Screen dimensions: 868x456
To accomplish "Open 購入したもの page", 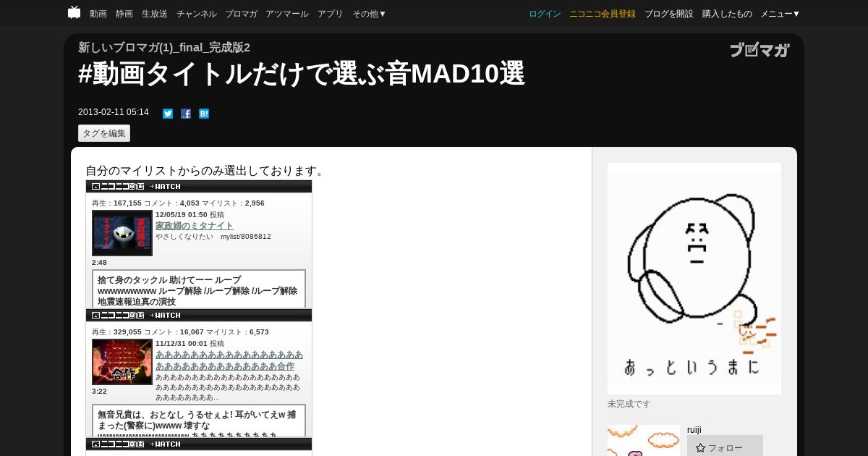I will [x=727, y=14].
